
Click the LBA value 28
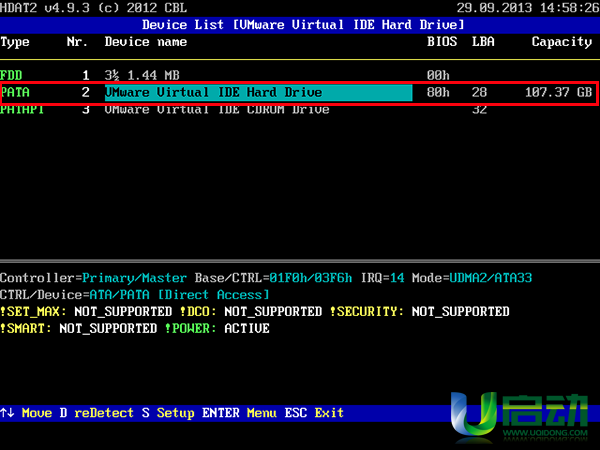479,92
